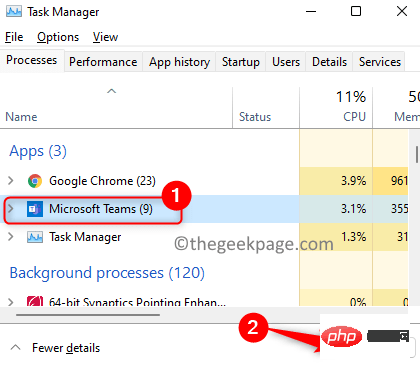Screen dimensions: 420x369
Task: Go to the Users tab
Action: 286,62
